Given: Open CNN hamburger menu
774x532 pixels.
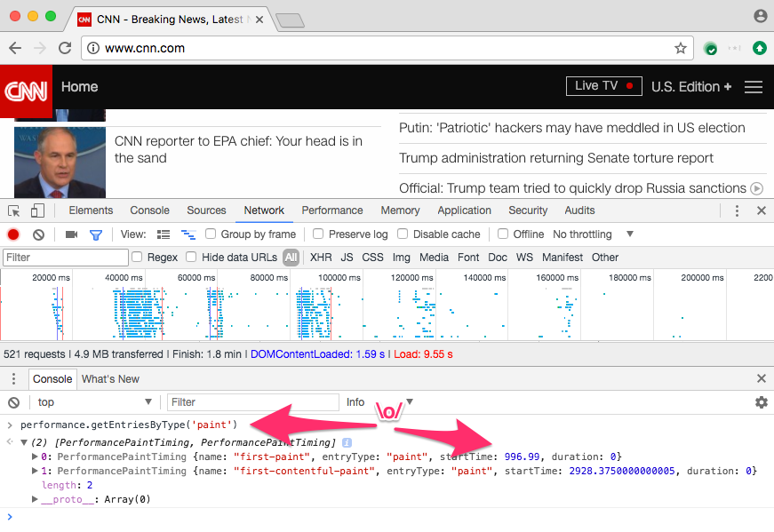Looking at the screenshot, I should tap(754, 87).
